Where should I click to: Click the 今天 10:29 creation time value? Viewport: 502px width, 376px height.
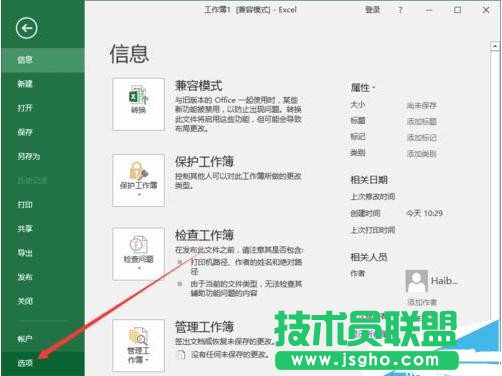425,213
